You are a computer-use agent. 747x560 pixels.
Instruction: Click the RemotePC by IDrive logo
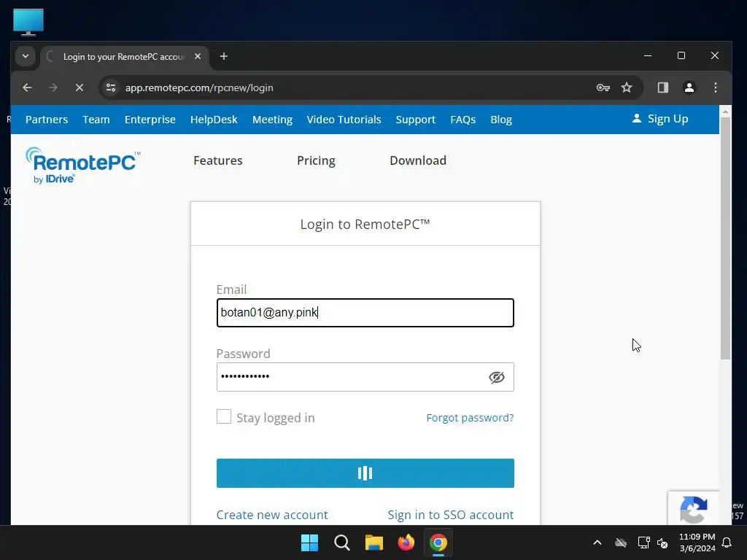click(83, 166)
